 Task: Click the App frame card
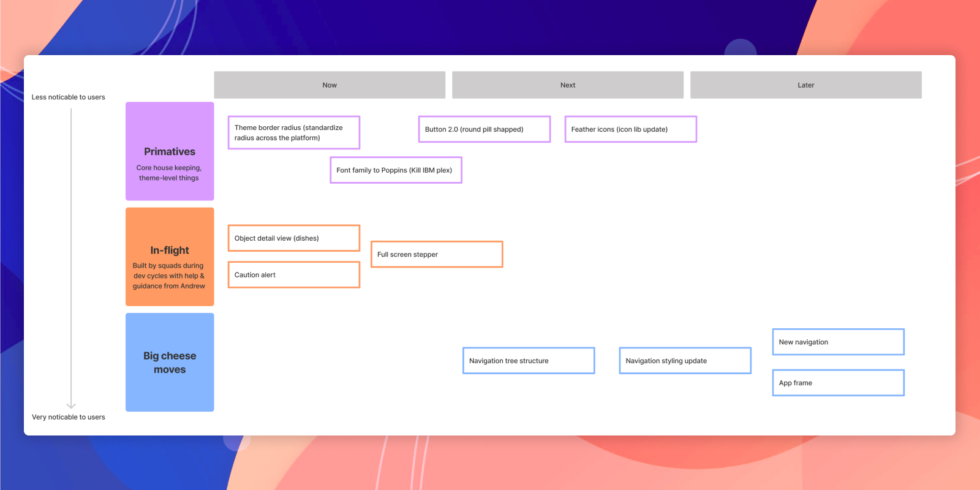click(838, 383)
